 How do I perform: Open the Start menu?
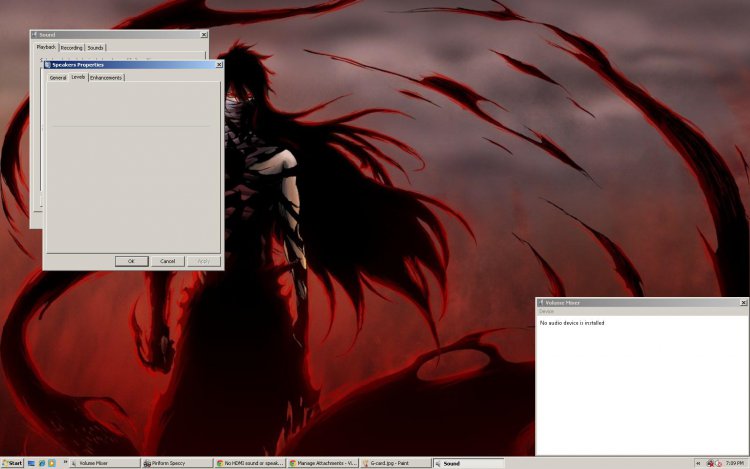tap(12, 463)
